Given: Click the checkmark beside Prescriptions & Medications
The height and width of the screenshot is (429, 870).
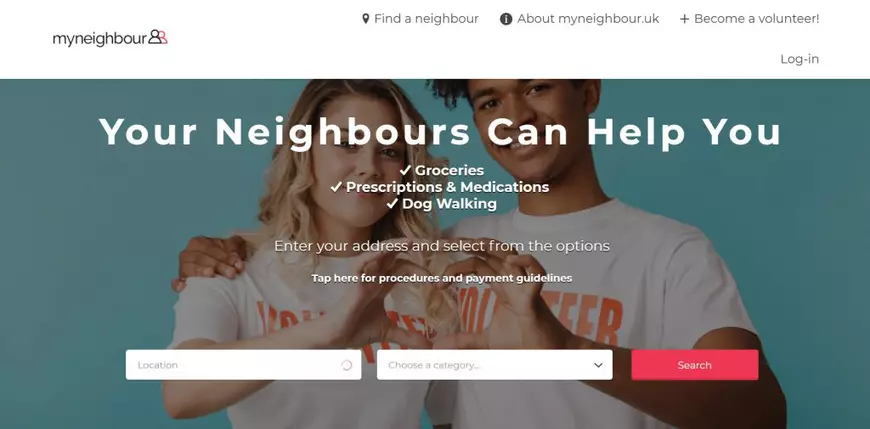Looking at the screenshot, I should click(336, 187).
